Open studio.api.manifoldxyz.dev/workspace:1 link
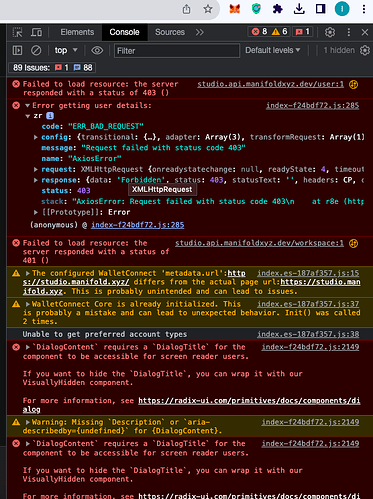The width and height of the screenshot is (373, 499). coord(259,243)
